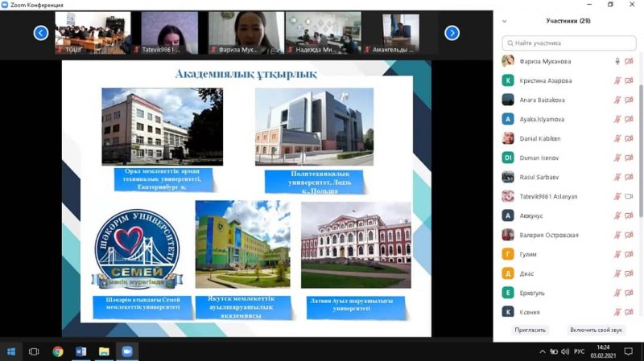
Task: Select participant Anara Baizakova in list
Action: point(569,100)
